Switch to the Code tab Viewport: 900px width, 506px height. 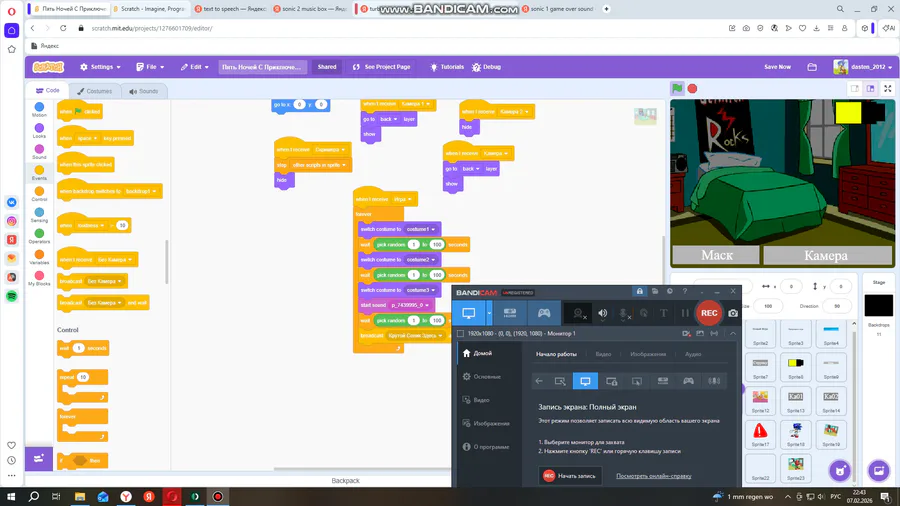[48, 91]
